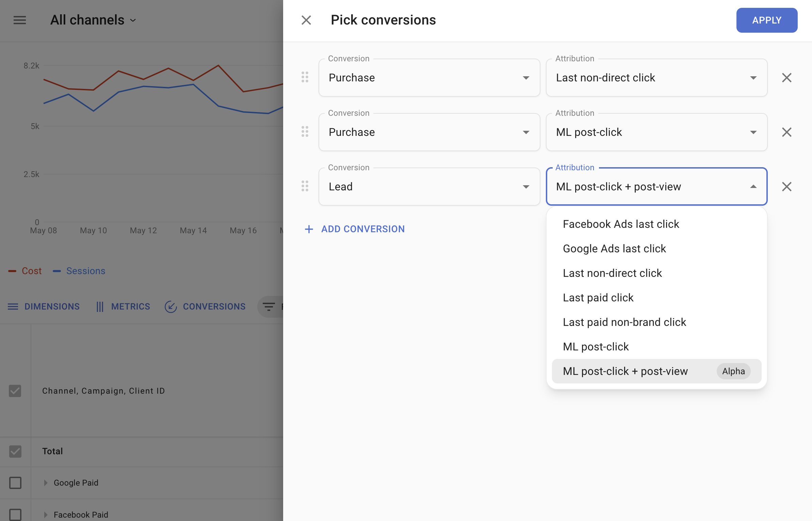The image size is (812, 521).
Task: Select Google Ads last click from the attribution list
Action: 614,249
